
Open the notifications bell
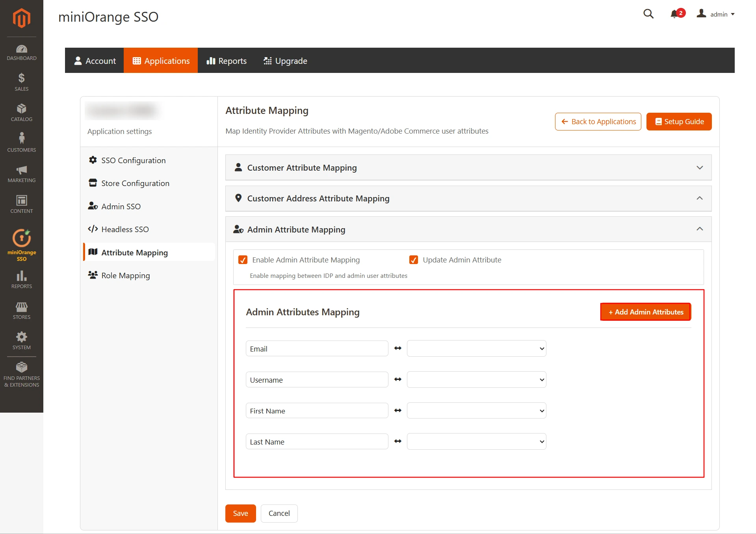click(675, 14)
